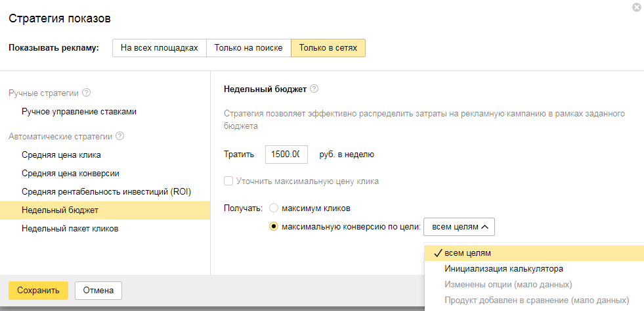Screen dimensions: 644x311
Task: Enable Уточнить максимальную цену клика checkbox
Action: pyautogui.click(x=228, y=181)
